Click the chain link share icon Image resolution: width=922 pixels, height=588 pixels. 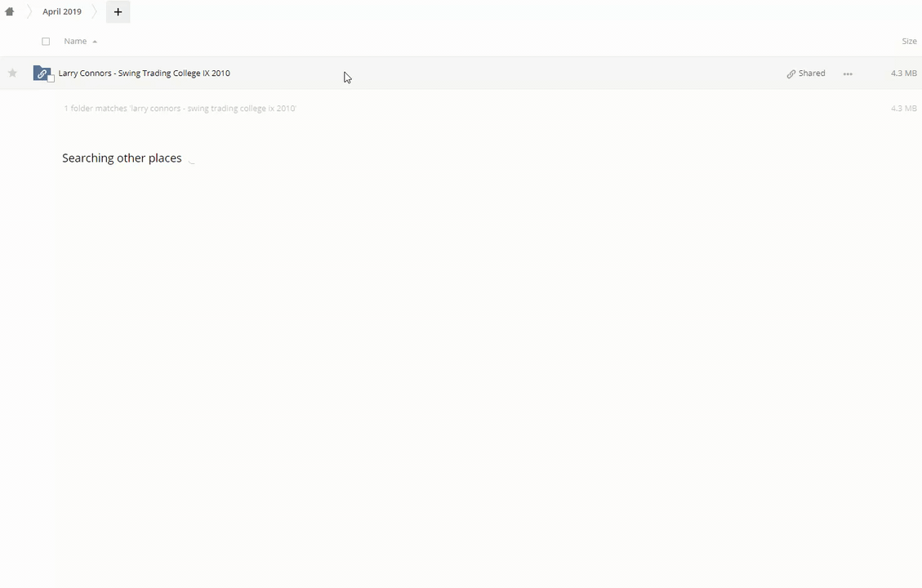coord(791,73)
